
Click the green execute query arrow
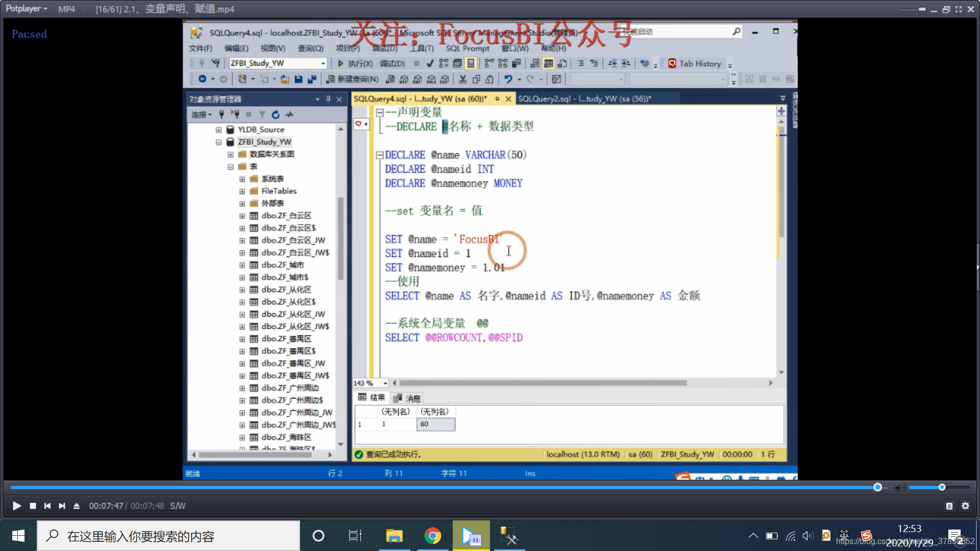coord(340,63)
